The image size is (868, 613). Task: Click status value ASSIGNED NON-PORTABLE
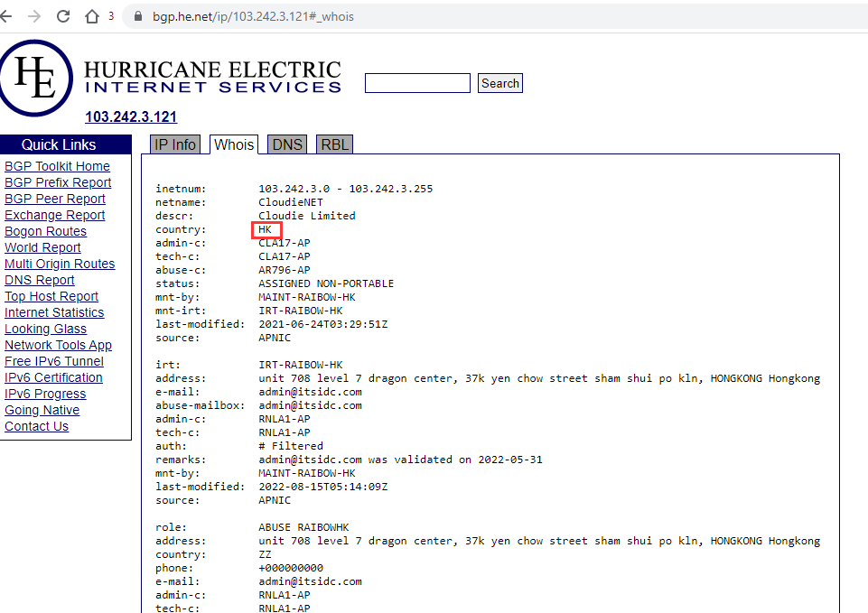[x=326, y=283]
